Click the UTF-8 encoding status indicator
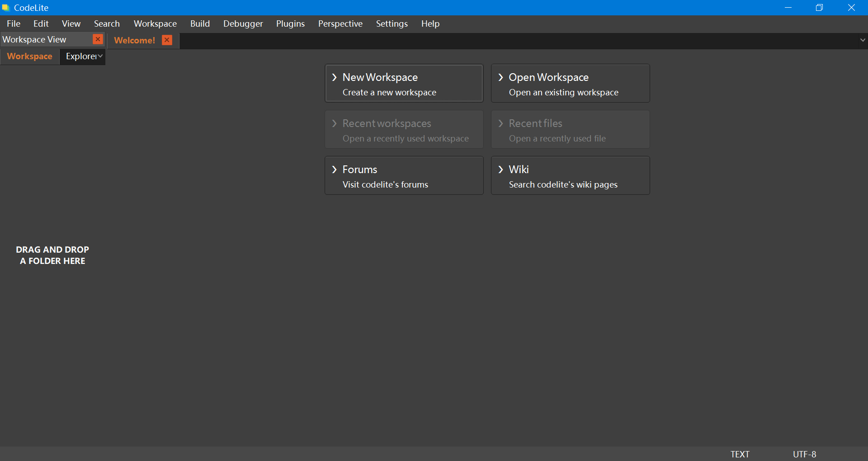868x461 pixels. coord(804,454)
